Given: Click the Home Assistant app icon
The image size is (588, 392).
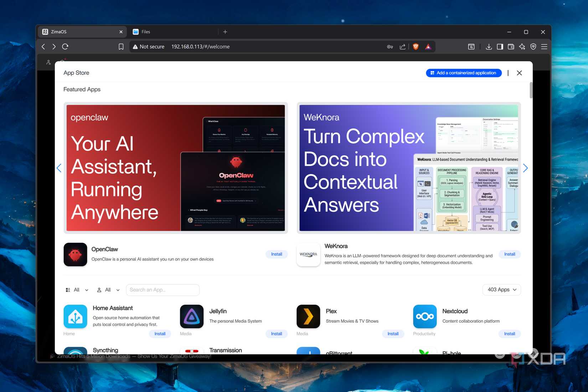Looking at the screenshot, I should 75,316.
